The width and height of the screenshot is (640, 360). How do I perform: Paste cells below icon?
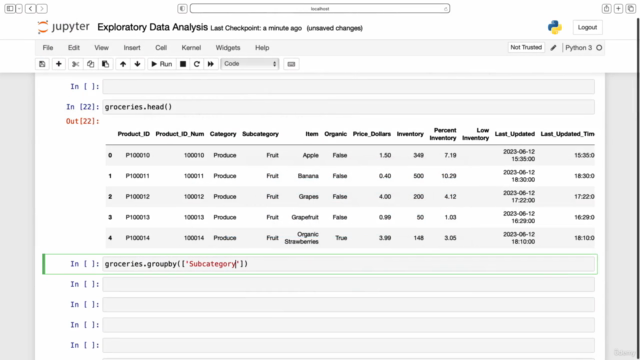pyautogui.click(x=105, y=64)
